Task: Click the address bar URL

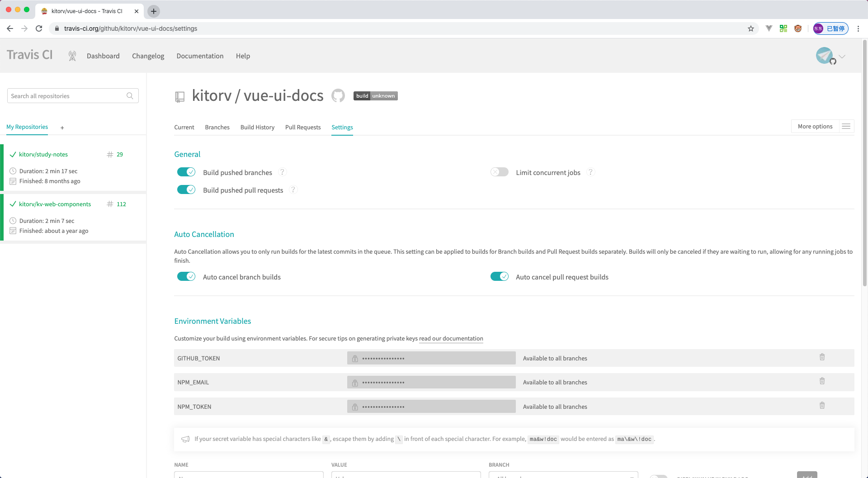Action: pos(131,28)
